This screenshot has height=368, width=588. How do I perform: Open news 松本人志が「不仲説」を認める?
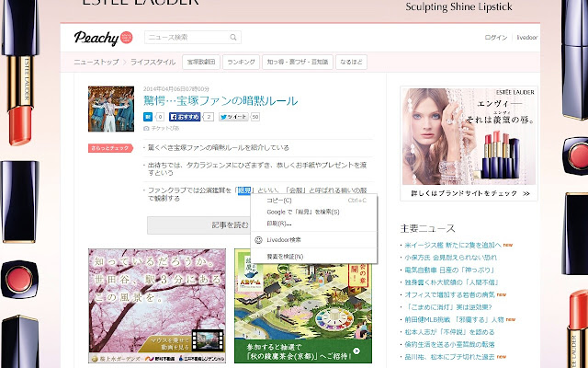pos(449,332)
